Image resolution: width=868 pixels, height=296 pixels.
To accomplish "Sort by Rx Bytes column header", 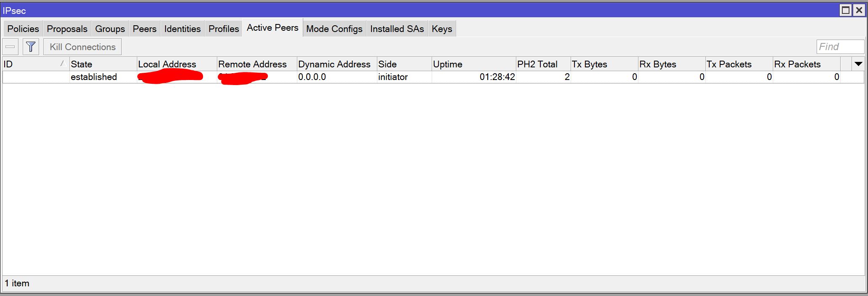I will pos(672,64).
